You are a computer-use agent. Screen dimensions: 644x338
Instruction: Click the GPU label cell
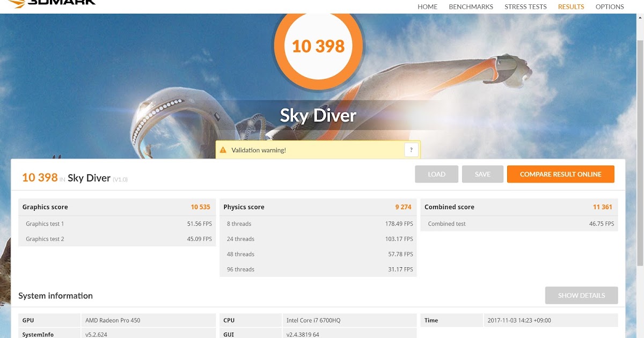point(49,320)
